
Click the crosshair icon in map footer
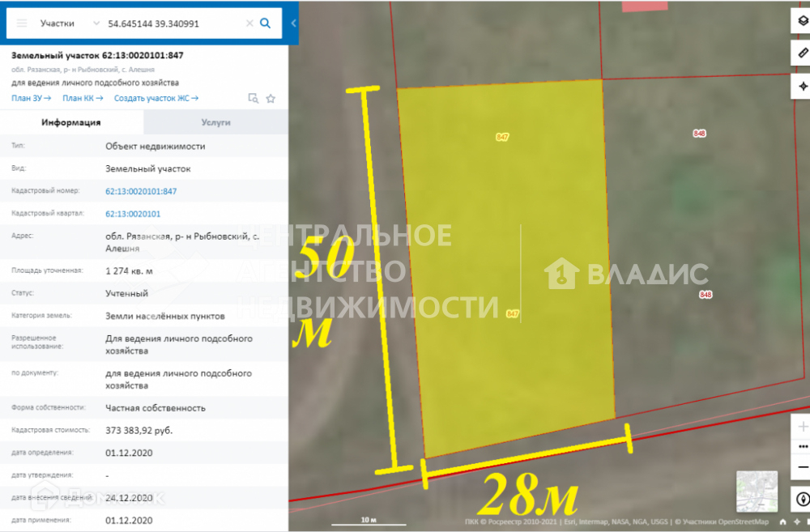click(x=796, y=521)
